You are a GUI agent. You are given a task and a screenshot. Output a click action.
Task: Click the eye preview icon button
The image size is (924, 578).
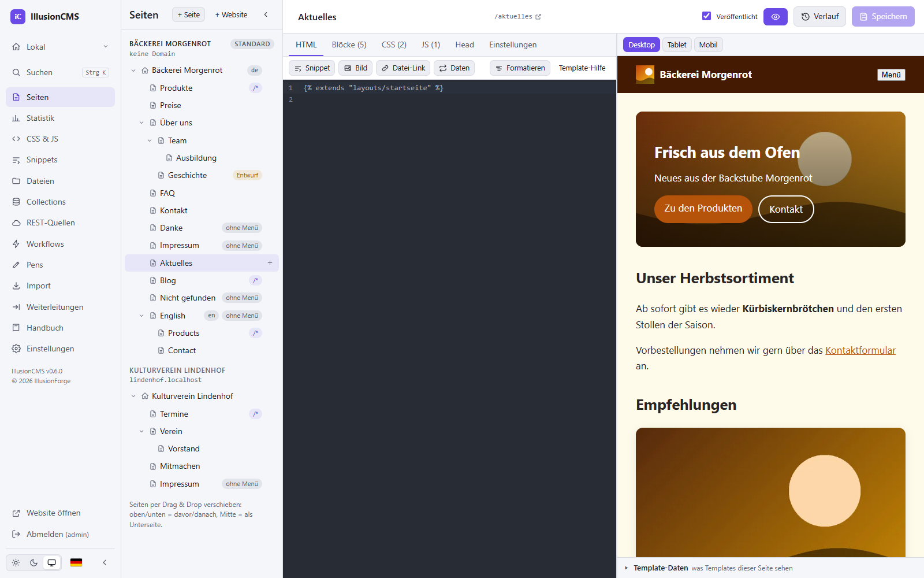[x=776, y=17]
